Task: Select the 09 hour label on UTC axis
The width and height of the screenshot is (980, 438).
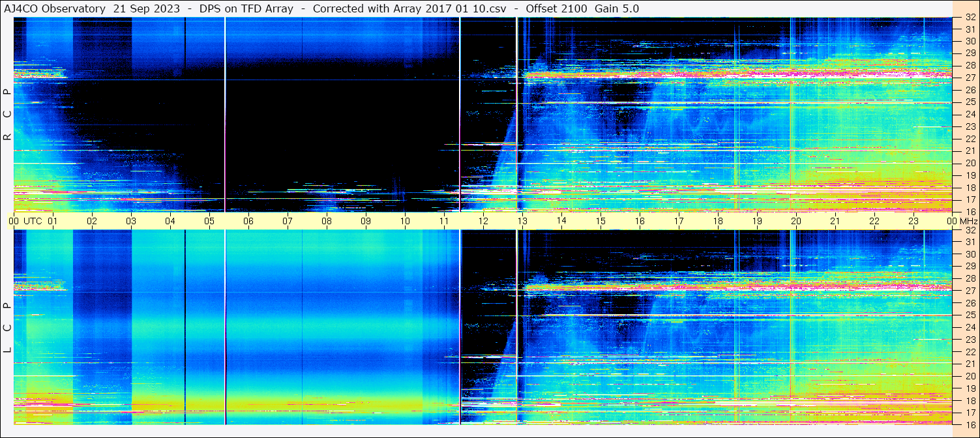Action: click(x=366, y=221)
